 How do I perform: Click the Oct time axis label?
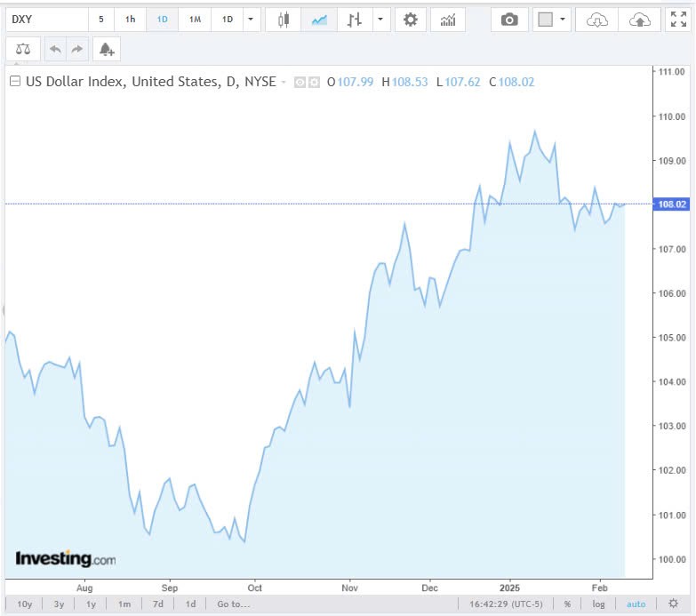pos(255,588)
